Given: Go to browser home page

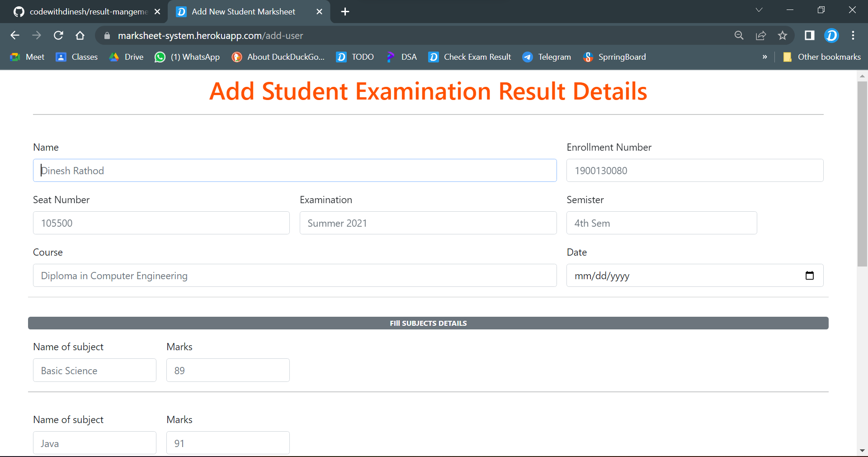Looking at the screenshot, I should [x=80, y=35].
